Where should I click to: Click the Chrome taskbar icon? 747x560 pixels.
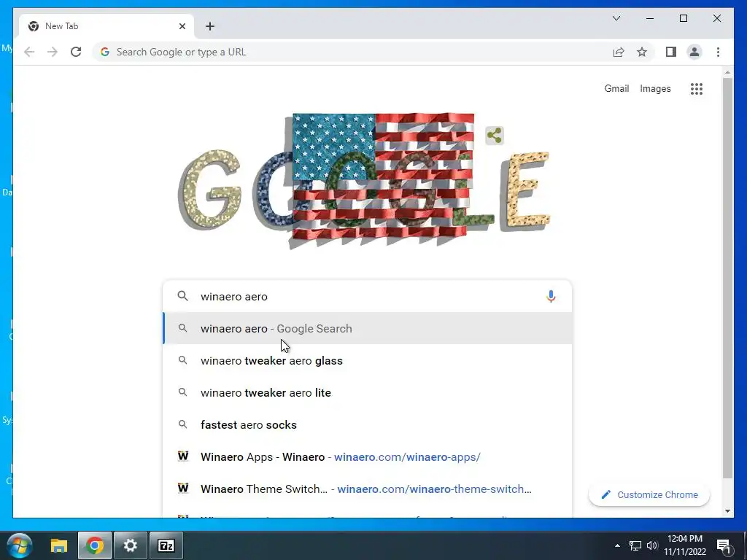point(95,545)
